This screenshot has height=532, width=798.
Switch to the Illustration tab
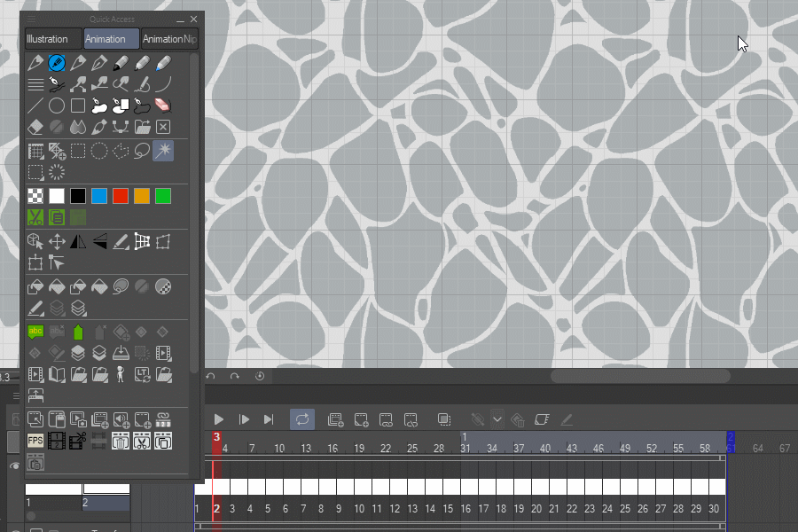tap(52, 39)
